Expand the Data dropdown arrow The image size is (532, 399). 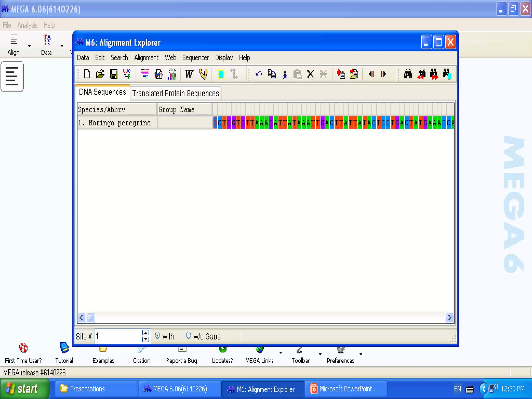[x=62, y=46]
